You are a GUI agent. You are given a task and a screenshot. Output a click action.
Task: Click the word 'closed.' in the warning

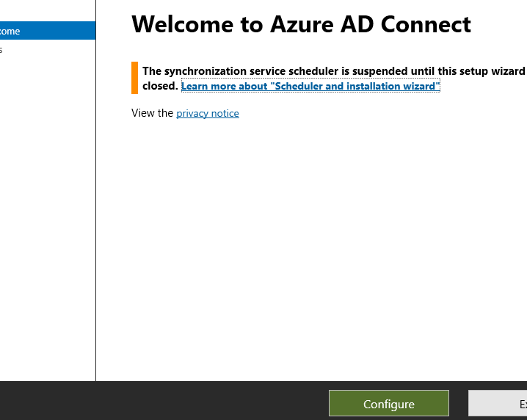click(x=160, y=86)
